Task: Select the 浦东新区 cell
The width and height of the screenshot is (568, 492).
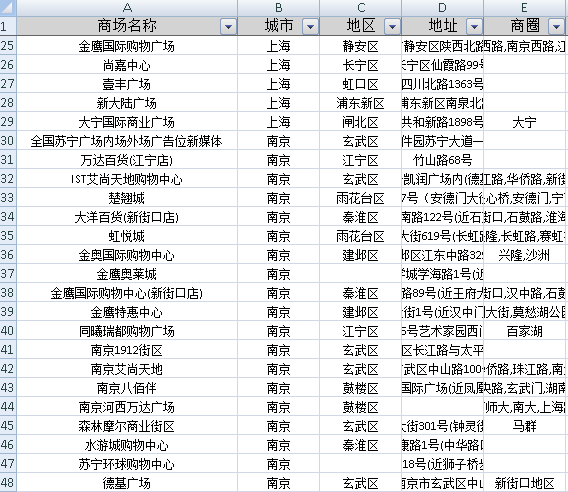Action: click(x=361, y=103)
